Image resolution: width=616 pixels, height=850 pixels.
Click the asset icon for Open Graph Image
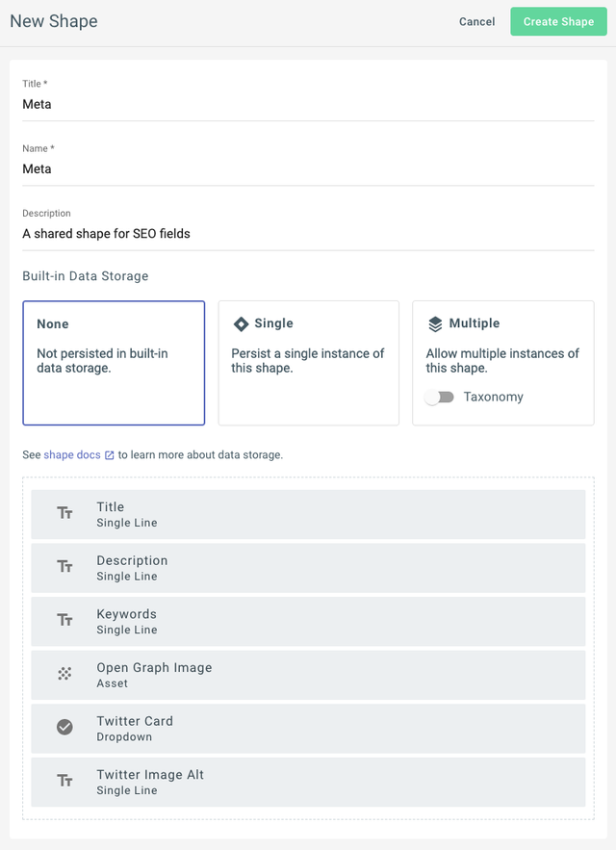point(65,674)
